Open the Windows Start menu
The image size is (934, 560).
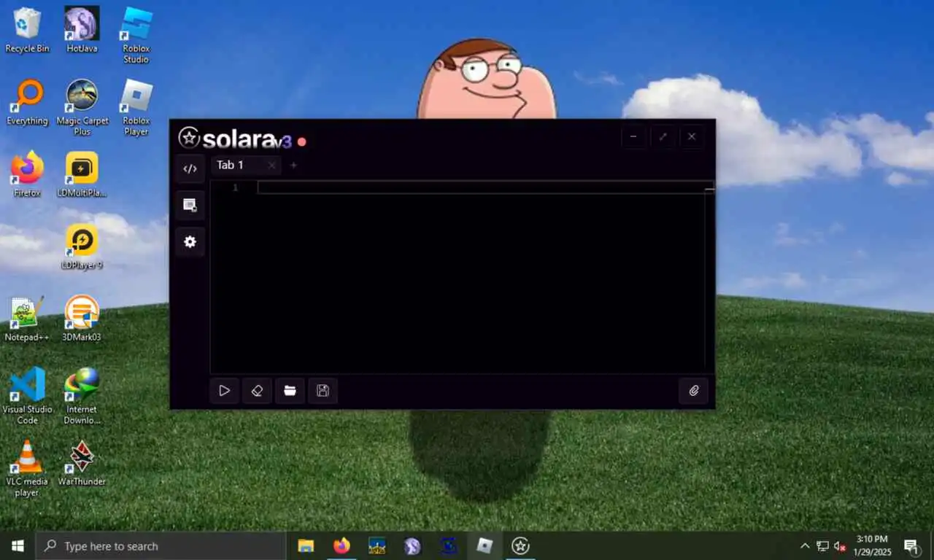coord(18,545)
